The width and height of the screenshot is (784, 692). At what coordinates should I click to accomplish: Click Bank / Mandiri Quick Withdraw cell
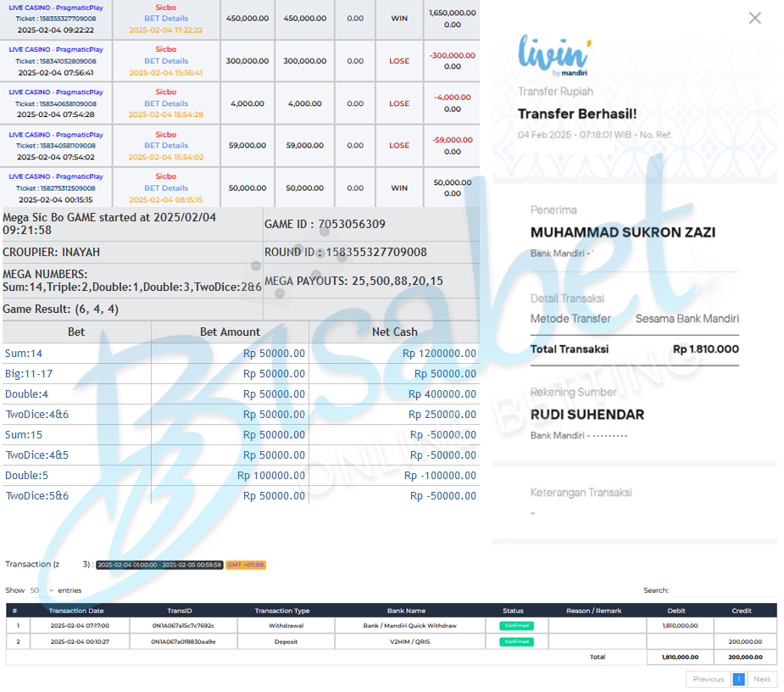click(410, 626)
